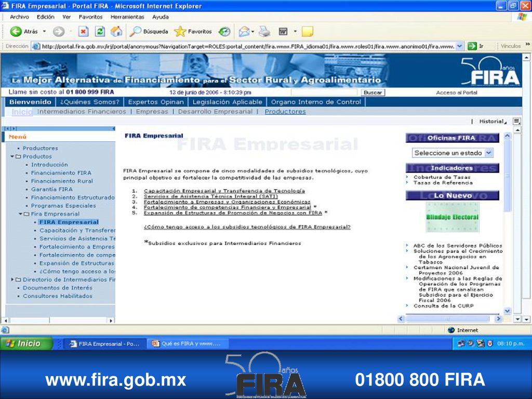Screen dimensions: 532x399
Task: Open the address bar URL dropdown
Action: (459, 46)
